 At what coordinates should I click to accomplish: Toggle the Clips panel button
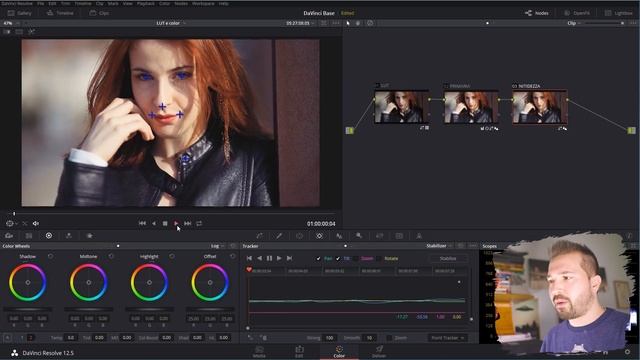click(x=99, y=13)
